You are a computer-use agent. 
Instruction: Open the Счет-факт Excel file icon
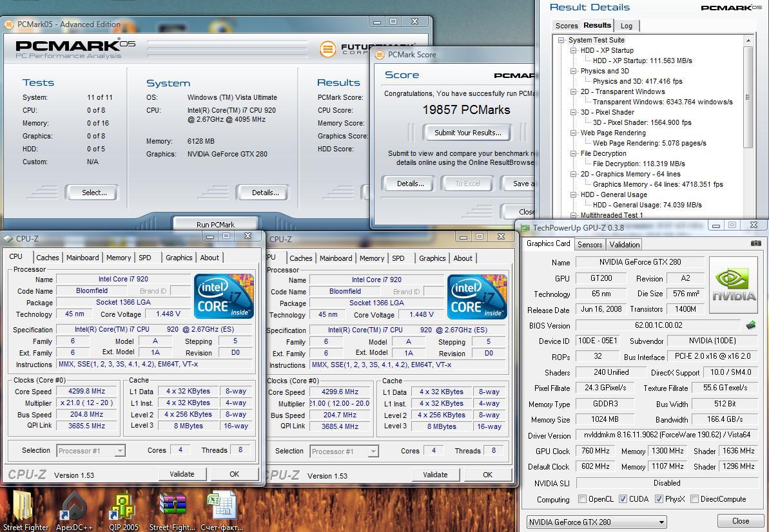pos(221,506)
